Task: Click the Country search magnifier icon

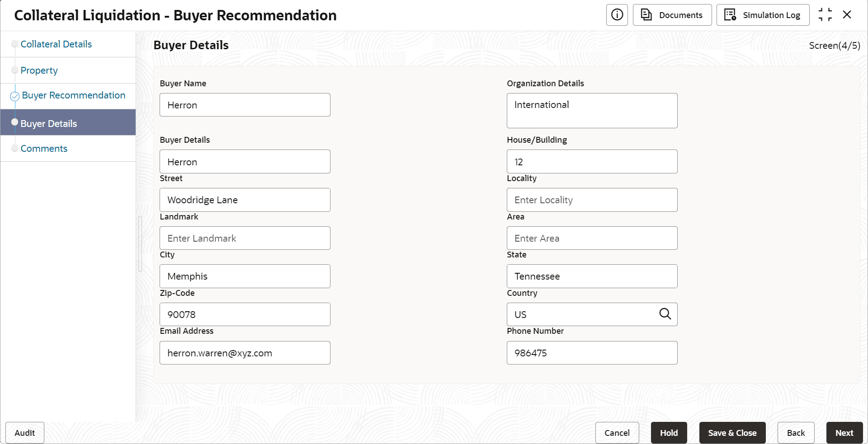Action: pyautogui.click(x=665, y=314)
